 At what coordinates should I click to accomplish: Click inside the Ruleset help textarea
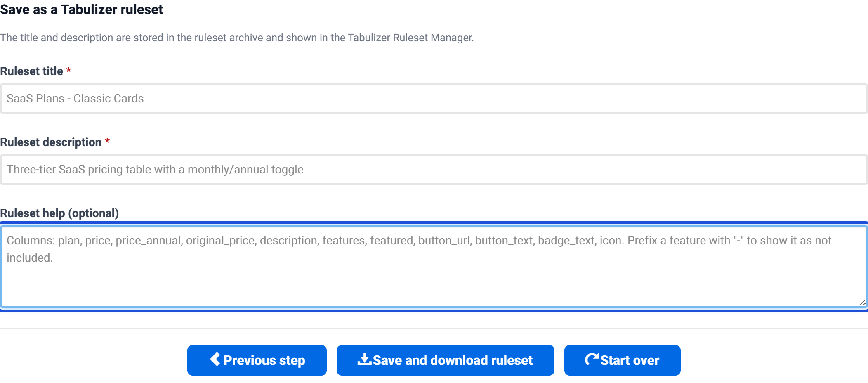pyautogui.click(x=434, y=267)
